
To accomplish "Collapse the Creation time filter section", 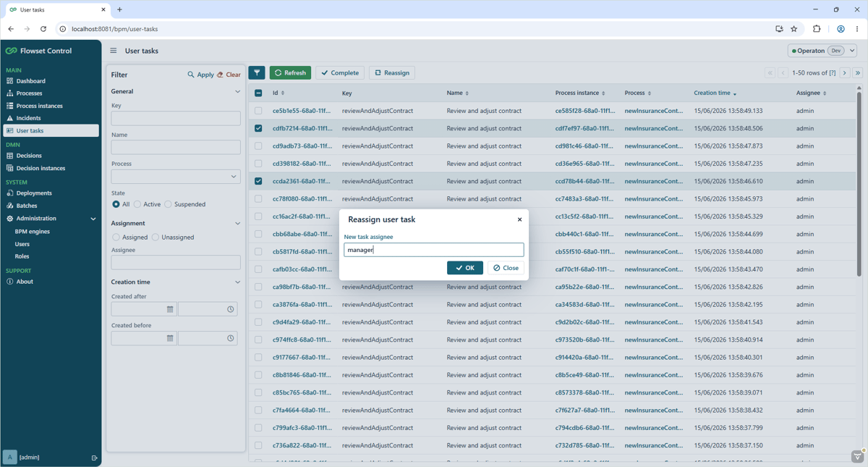I will (237, 282).
